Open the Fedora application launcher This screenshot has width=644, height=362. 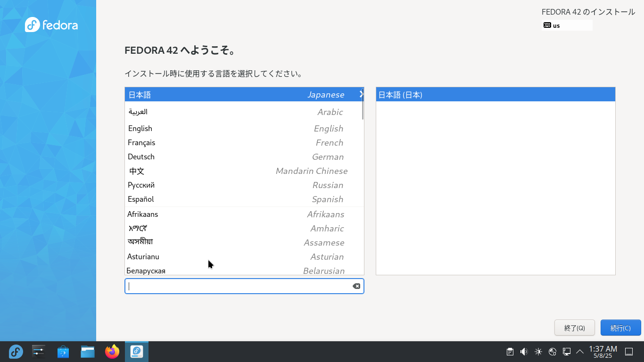pos(16,352)
